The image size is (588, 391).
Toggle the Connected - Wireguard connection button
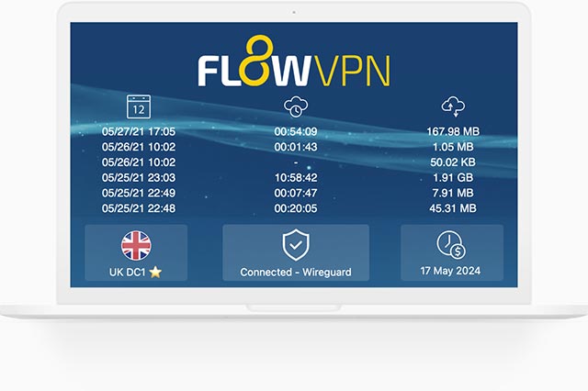pyautogui.click(x=296, y=252)
